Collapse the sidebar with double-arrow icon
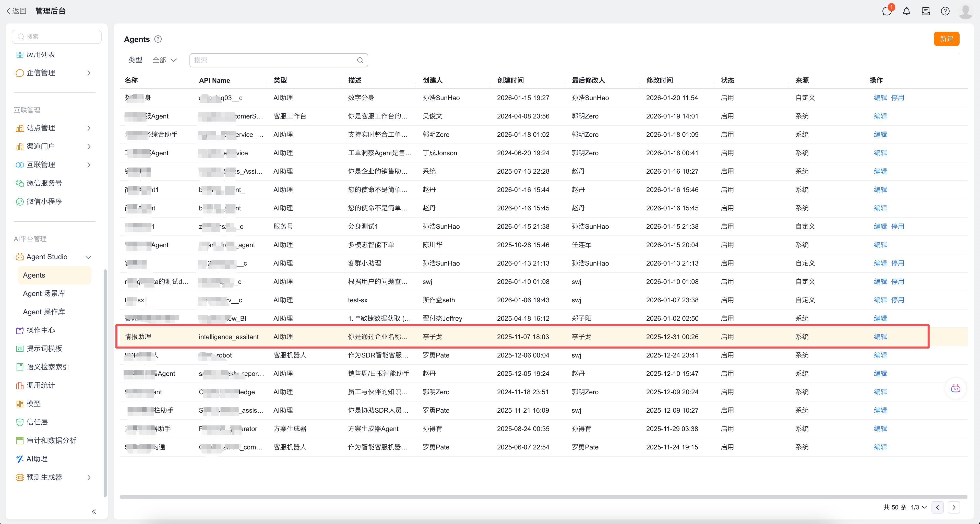Viewport: 980px width, 524px height. [x=94, y=511]
